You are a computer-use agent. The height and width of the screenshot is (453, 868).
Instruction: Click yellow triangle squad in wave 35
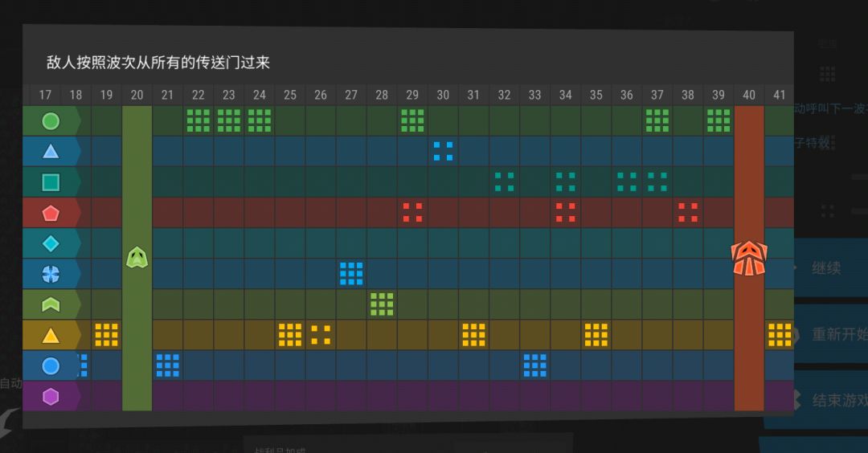[x=596, y=335]
